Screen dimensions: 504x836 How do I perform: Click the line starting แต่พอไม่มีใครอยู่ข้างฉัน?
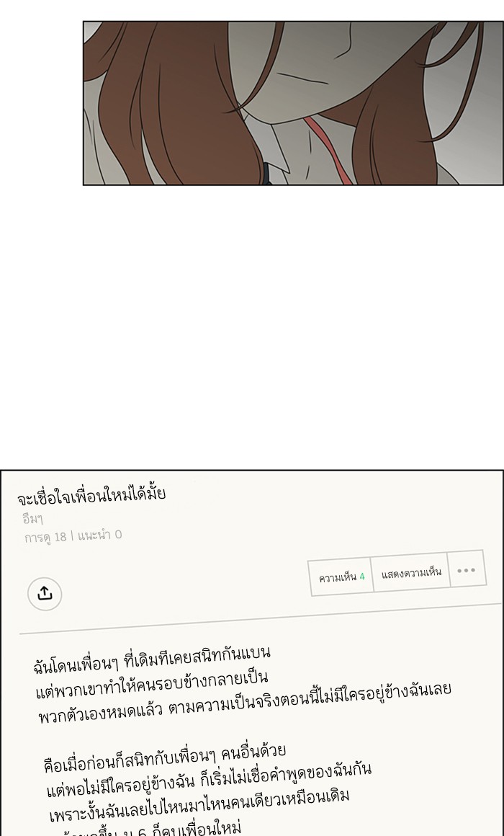click(209, 780)
